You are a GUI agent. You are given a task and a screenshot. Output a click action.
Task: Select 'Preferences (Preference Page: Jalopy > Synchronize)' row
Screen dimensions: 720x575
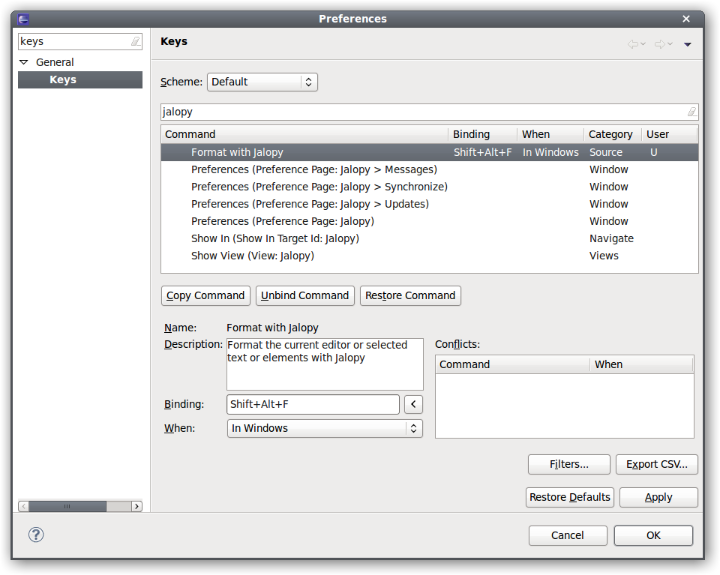click(x=429, y=187)
